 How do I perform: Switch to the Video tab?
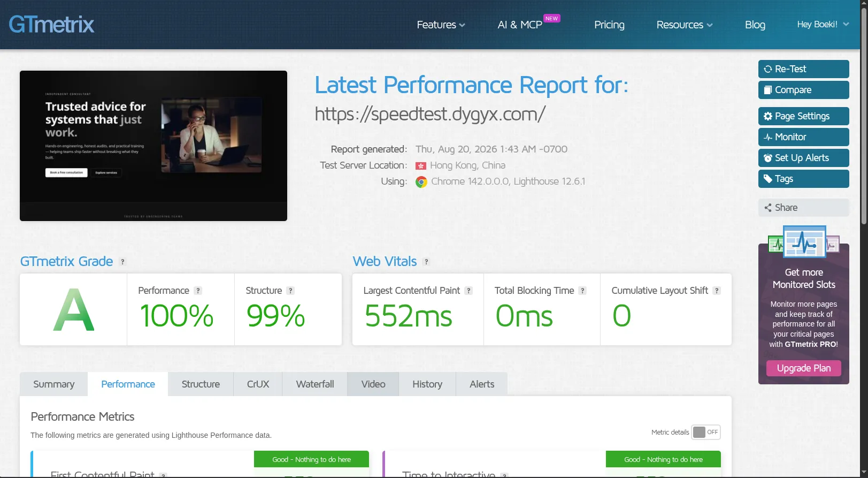373,384
